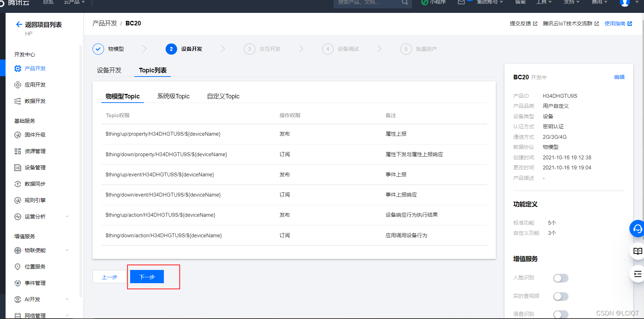644x319 pixels.
Task: Switch to the 系统级Topic tab
Action: point(173,96)
